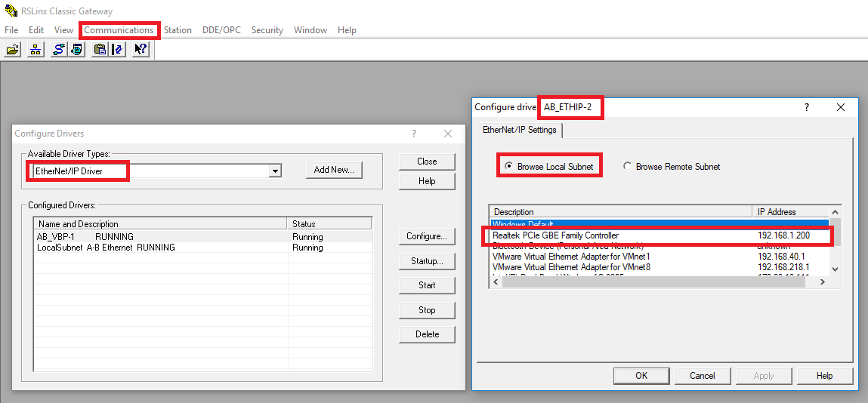Screen dimensions: 868x403
Task: Click the adapter list scroll down arrow
Action: (836, 269)
